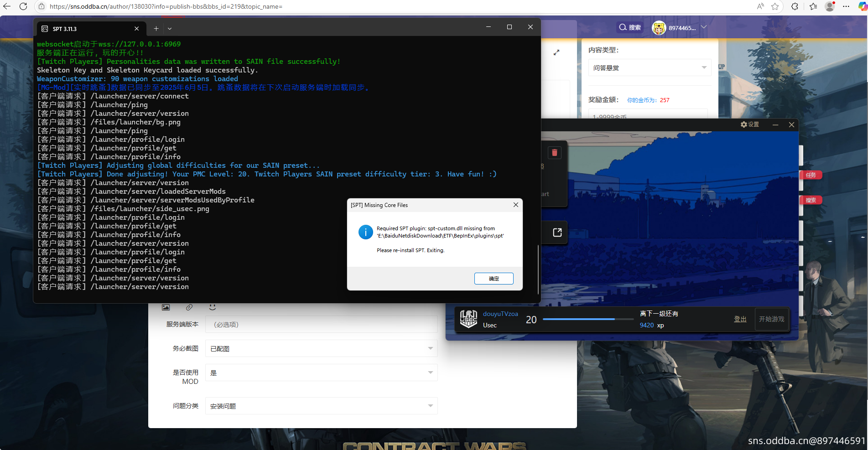Click the 服务端版本 input field
The image size is (868, 450).
(321, 324)
